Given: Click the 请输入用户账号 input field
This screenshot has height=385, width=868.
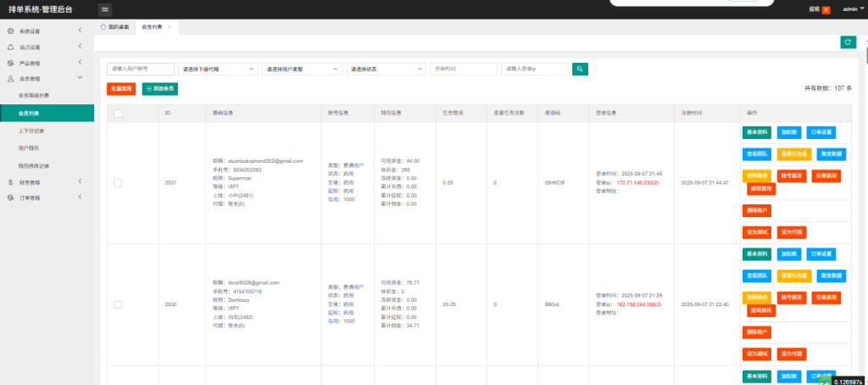Looking at the screenshot, I should coord(141,69).
